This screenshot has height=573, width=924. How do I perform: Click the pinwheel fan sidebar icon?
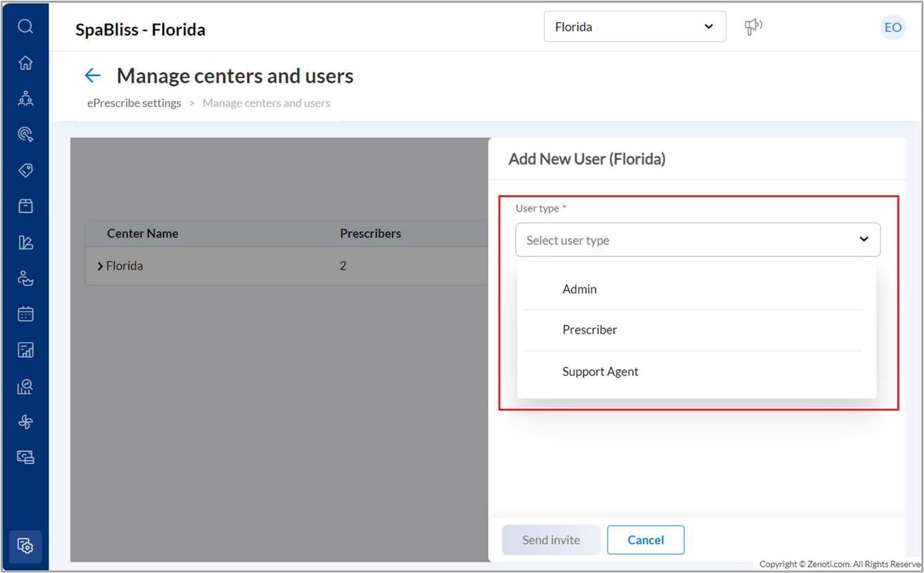coord(25,422)
